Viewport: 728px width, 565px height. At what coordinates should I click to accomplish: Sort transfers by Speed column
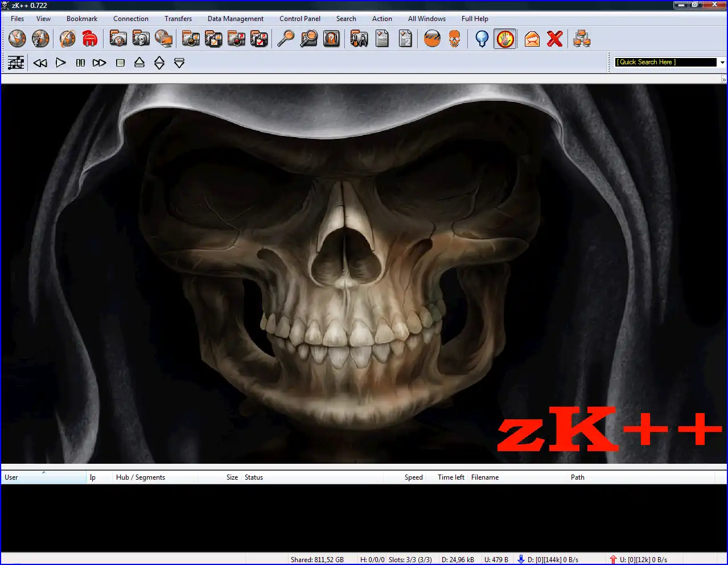[405, 477]
